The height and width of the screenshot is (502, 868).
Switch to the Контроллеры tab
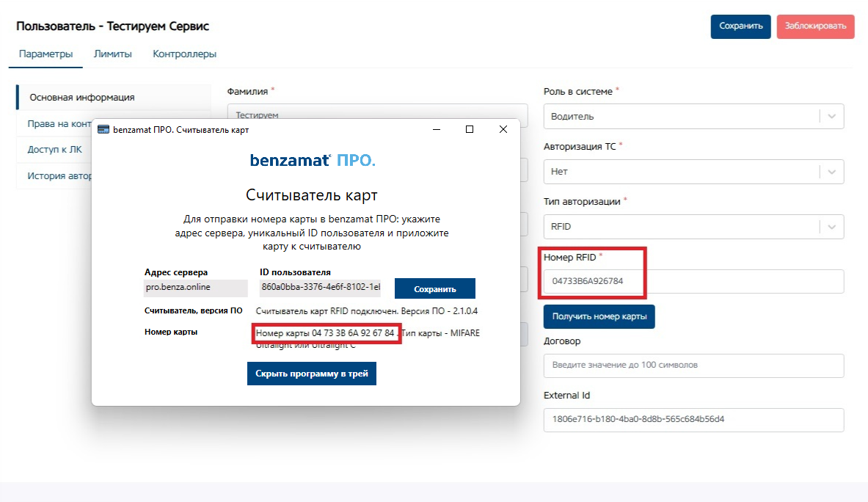click(x=184, y=54)
